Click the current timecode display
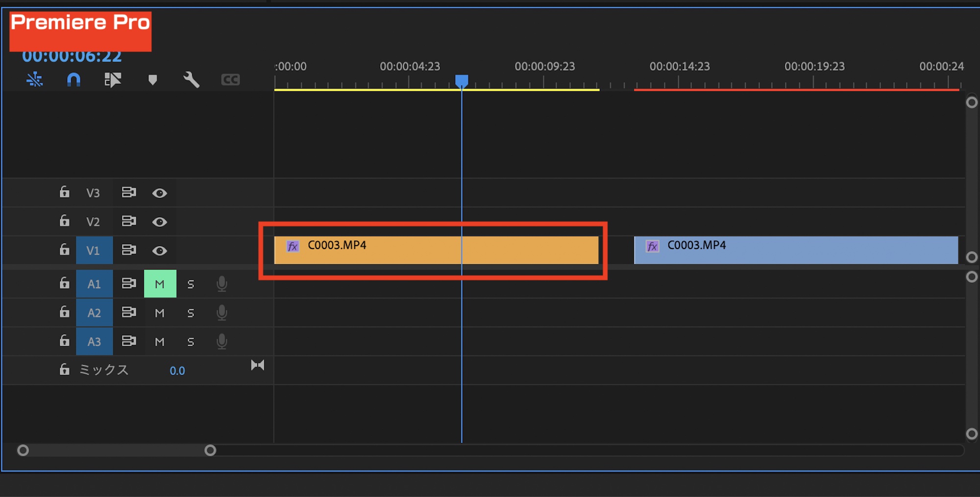This screenshot has width=980, height=497. (x=72, y=56)
